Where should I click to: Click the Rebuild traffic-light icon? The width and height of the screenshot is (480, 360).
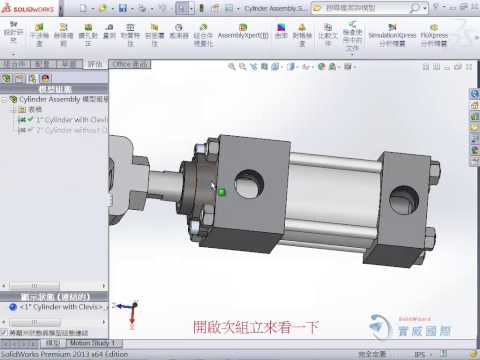(x=201, y=8)
